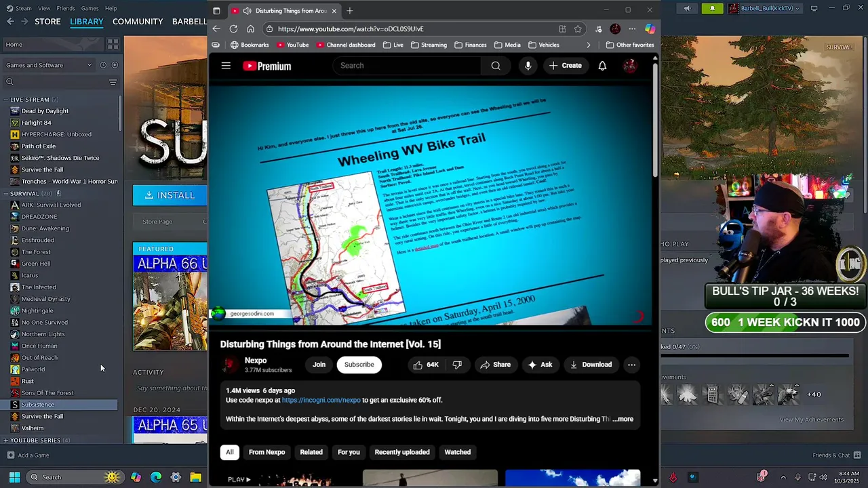Open Steam's Friends menu

click(66, 8)
